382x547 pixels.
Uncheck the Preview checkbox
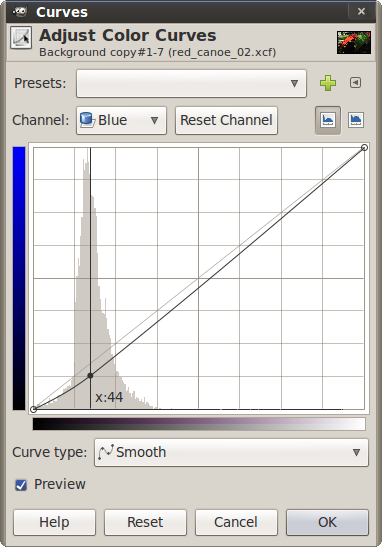(x=21, y=485)
